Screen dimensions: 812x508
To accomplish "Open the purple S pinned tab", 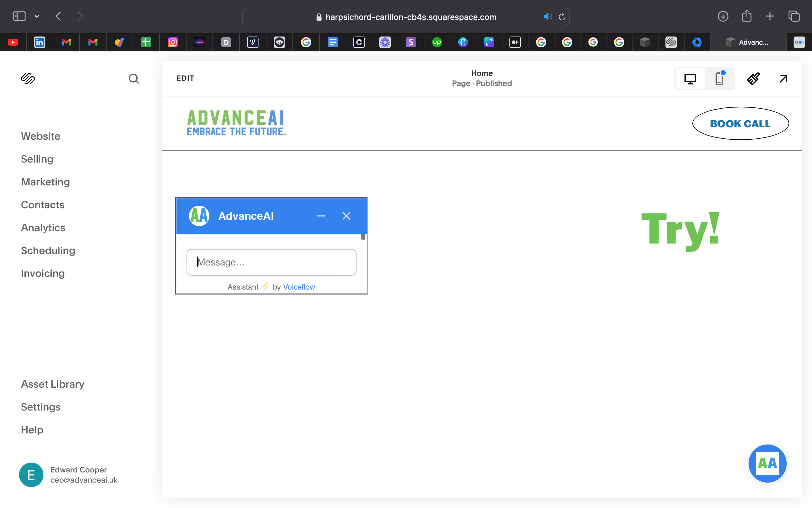I will pos(411,42).
